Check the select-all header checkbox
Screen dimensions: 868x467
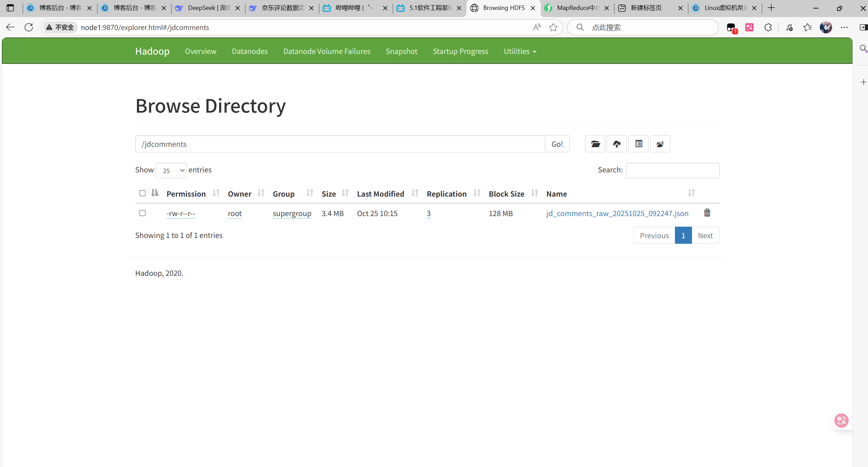[x=143, y=193]
